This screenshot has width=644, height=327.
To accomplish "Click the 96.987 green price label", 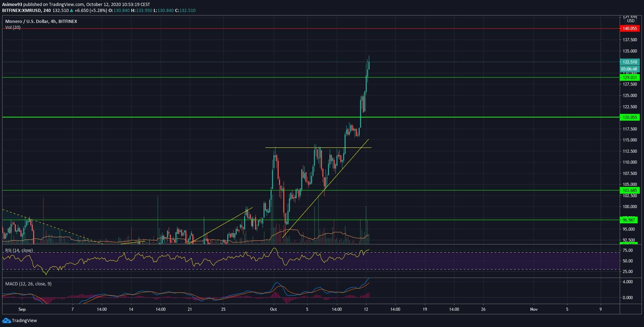I will [x=629, y=220].
